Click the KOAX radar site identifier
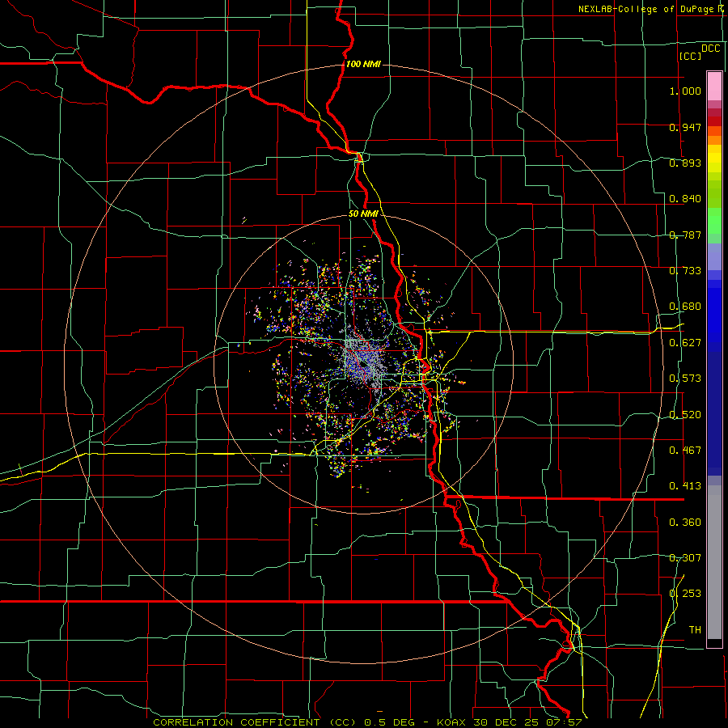 click(x=451, y=722)
